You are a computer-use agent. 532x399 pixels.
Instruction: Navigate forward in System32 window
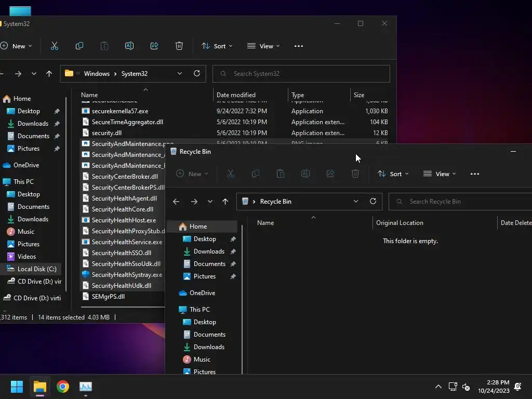(18, 74)
